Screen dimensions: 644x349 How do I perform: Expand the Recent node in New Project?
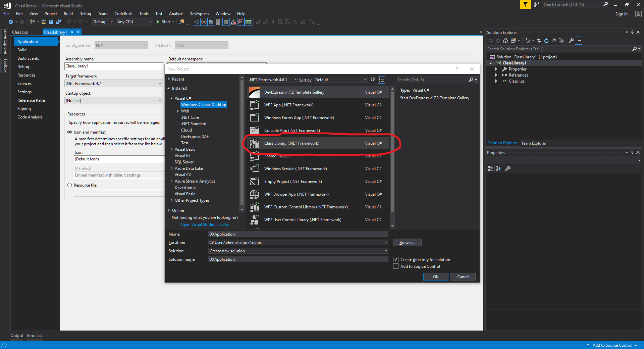(x=169, y=79)
